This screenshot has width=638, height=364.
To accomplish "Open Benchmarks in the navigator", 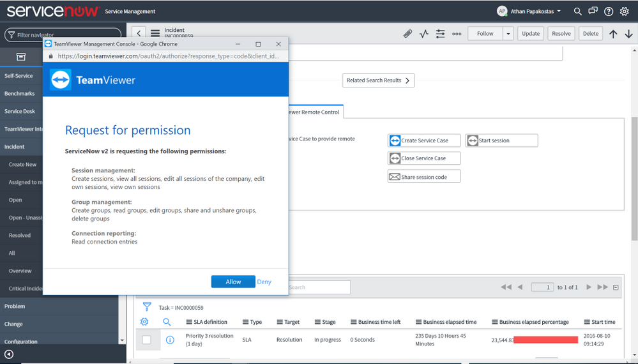I will [x=20, y=93].
